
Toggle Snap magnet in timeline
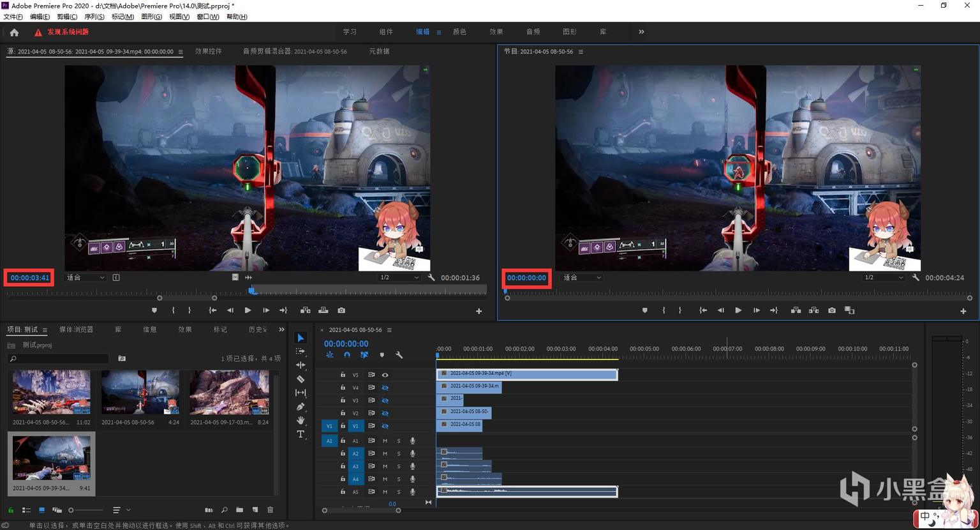347,355
